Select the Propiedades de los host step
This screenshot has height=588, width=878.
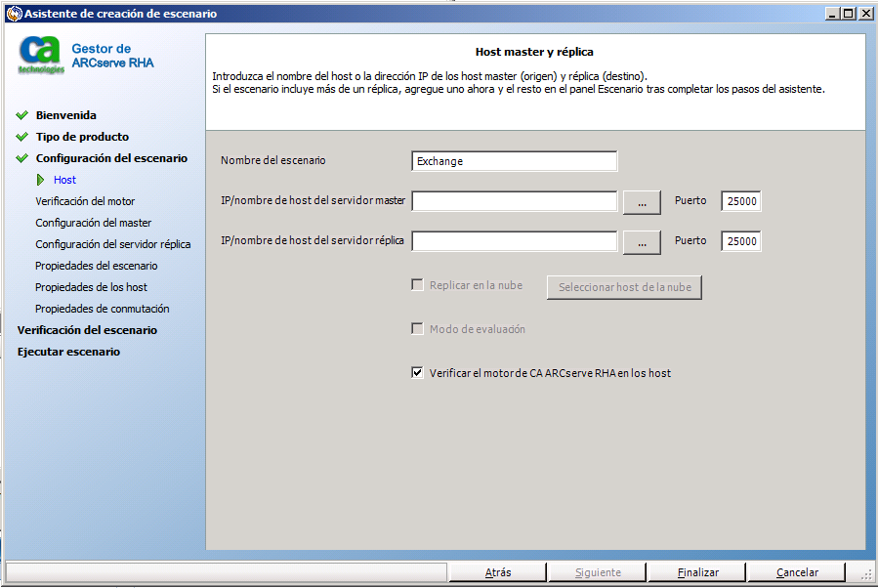91,287
